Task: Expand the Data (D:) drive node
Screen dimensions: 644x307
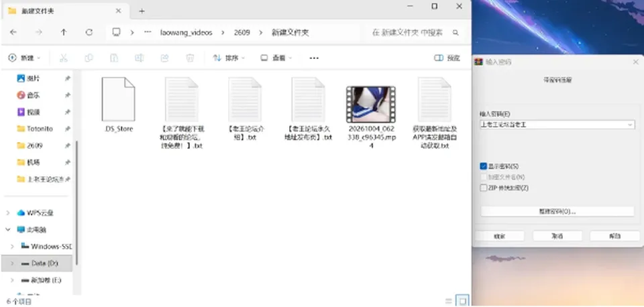Action: [x=13, y=263]
